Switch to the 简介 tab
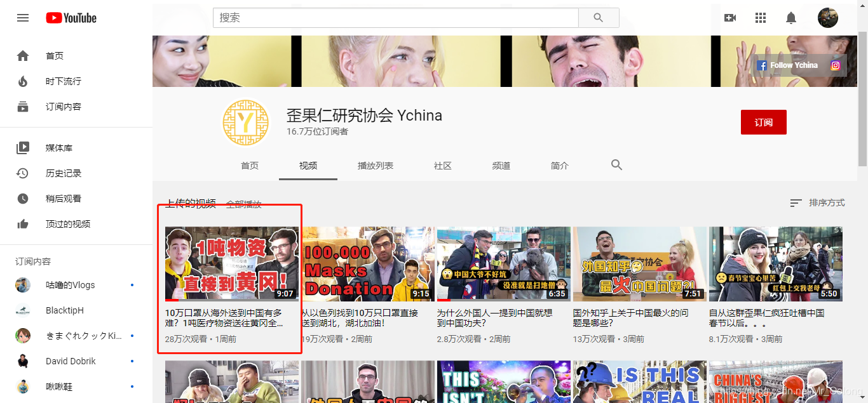 click(560, 166)
